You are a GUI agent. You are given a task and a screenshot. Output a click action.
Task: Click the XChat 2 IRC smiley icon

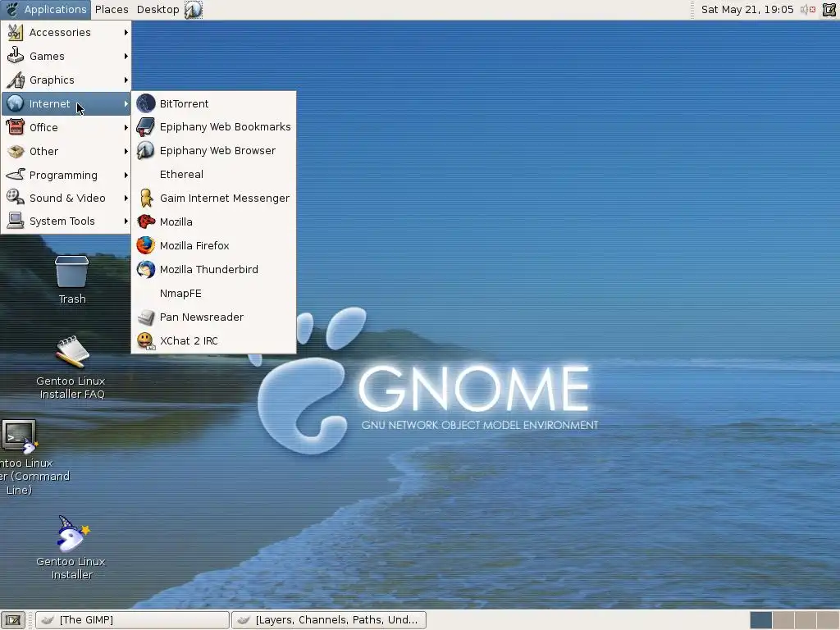point(146,340)
